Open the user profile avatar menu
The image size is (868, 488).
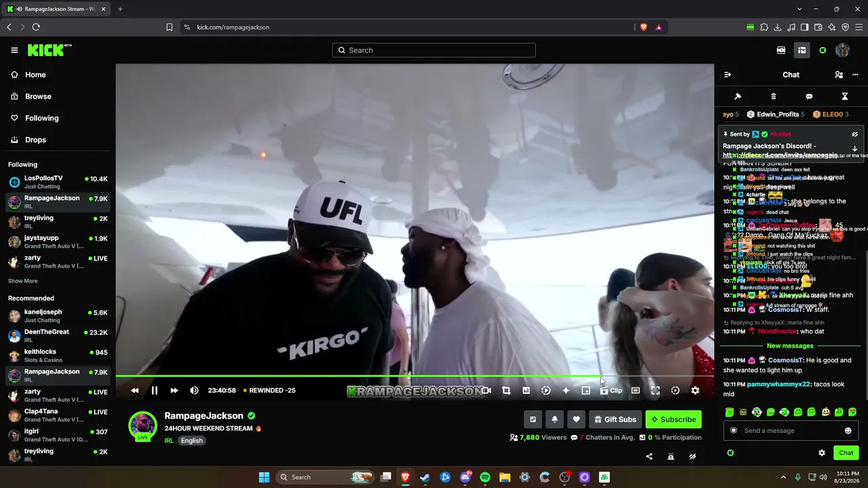click(x=843, y=50)
